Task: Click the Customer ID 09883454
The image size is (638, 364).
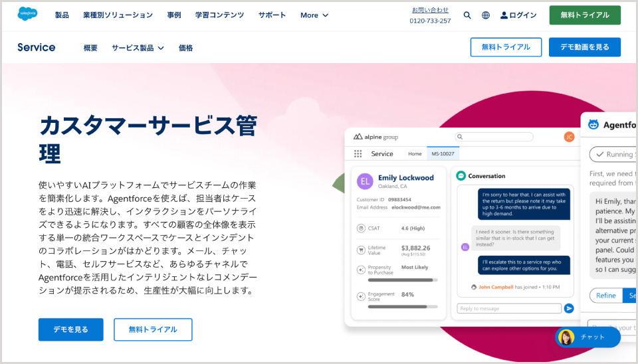Action: click(x=399, y=200)
